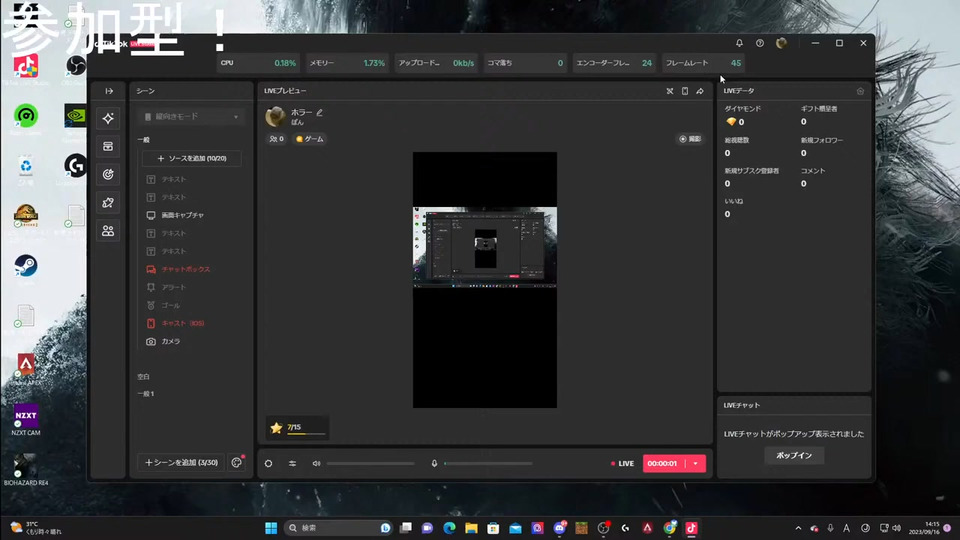
Task: Expand the dropdown arrow beside the LIVE timer
Action: click(696, 463)
